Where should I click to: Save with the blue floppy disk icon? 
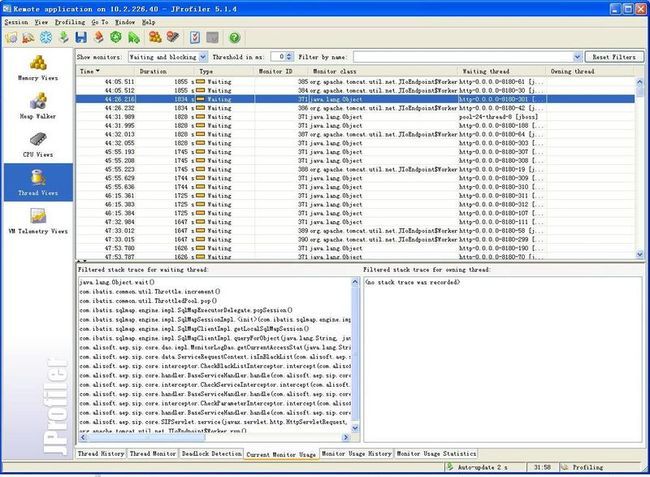[x=81, y=38]
